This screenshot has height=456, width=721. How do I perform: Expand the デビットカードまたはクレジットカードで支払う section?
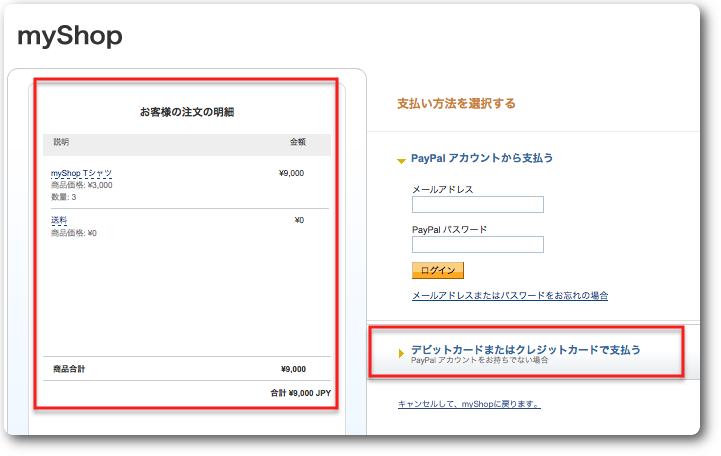point(401,353)
